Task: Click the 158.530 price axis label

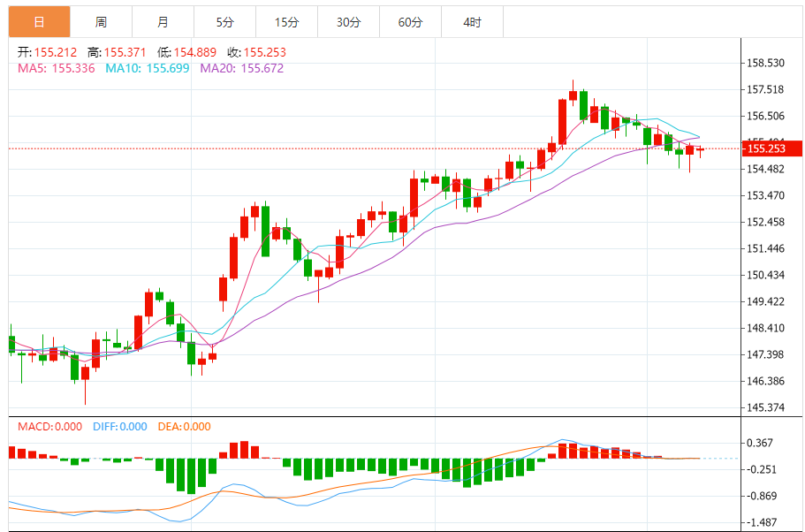Action: [x=766, y=63]
